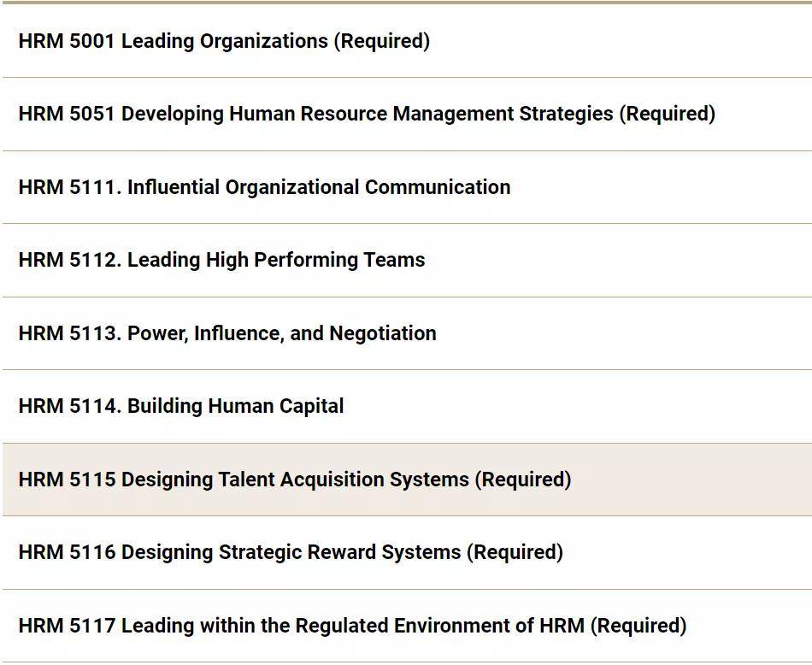Click the HRM 5111 course code
The height and width of the screenshot is (665, 812).
click(70, 187)
